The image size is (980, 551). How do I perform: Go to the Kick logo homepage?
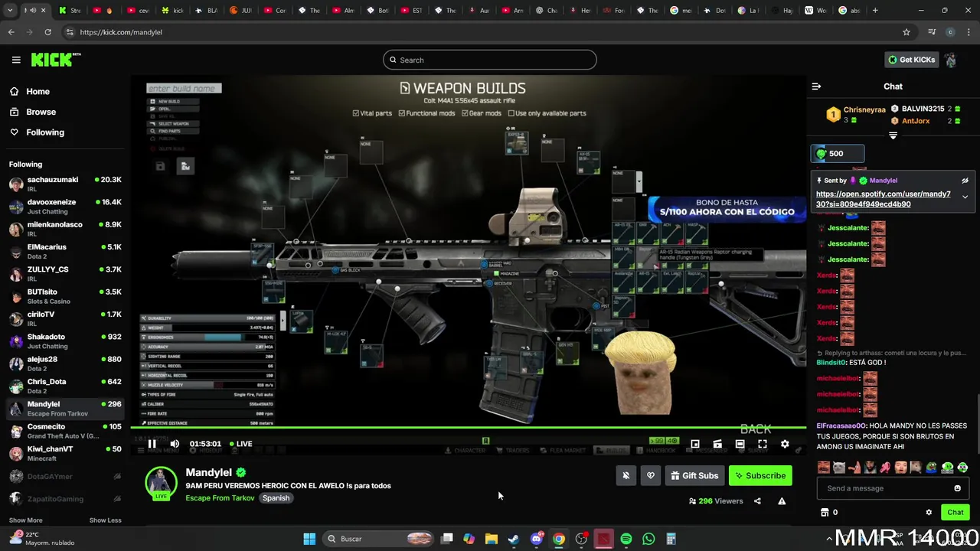coord(55,60)
